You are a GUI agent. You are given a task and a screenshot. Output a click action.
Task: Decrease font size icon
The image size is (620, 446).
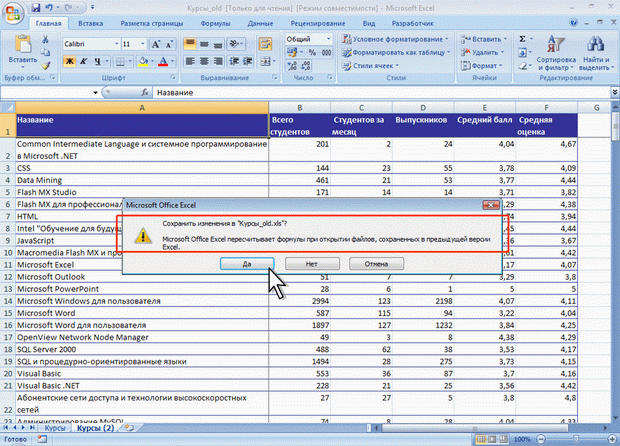click(169, 44)
